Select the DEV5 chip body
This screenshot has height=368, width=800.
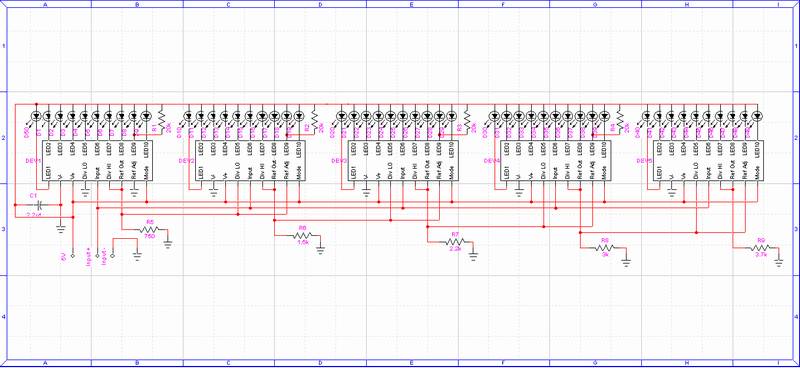(x=710, y=161)
